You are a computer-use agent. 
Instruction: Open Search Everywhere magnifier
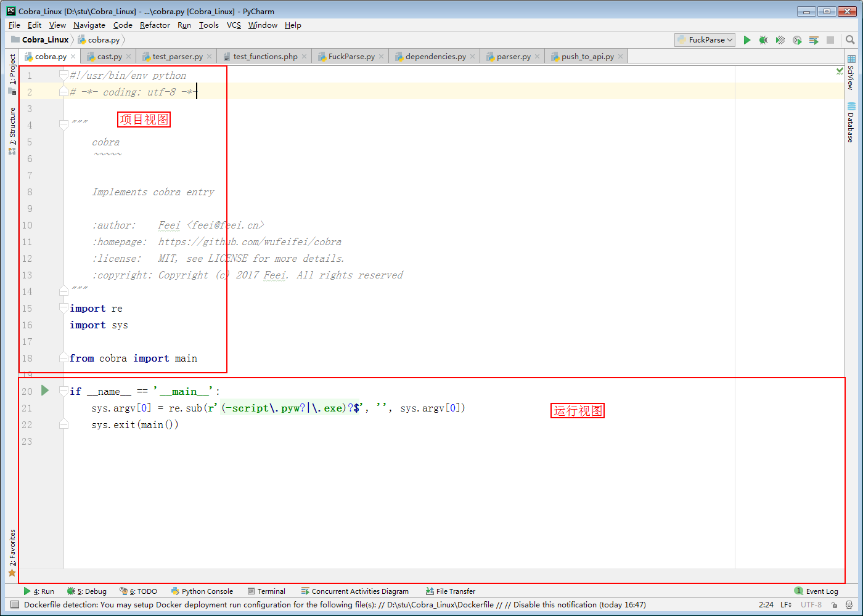(851, 39)
